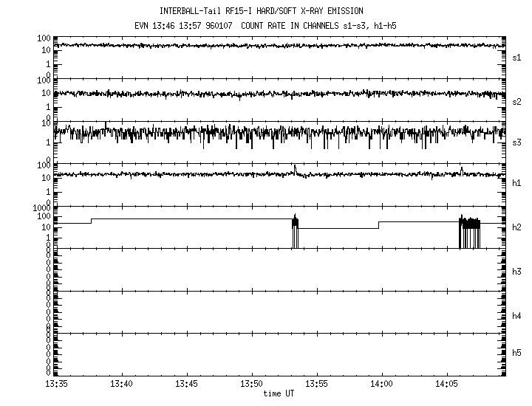This screenshot has height=406, width=532.
Task: Select the s2 channel label
Action: coord(517,101)
